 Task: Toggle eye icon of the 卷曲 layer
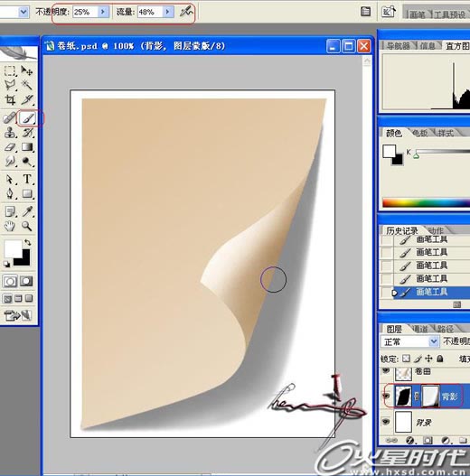[386, 370]
